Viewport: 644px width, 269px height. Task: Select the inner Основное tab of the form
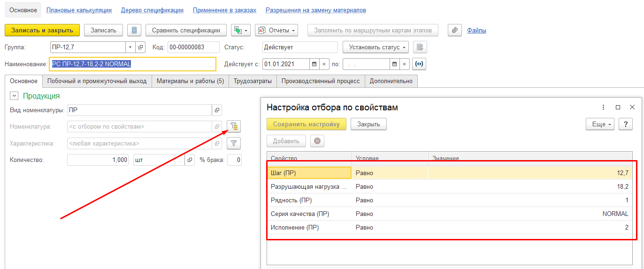[x=23, y=81]
